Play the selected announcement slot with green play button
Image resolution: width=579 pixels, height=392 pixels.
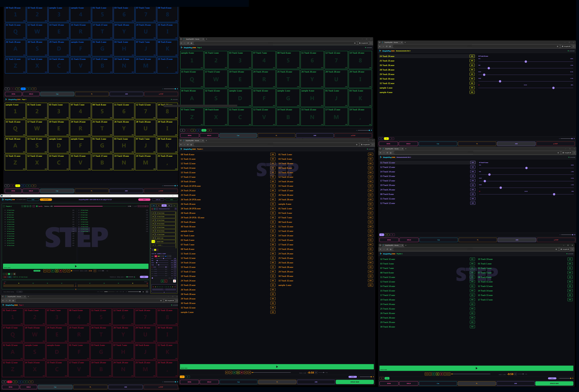[162, 281]
